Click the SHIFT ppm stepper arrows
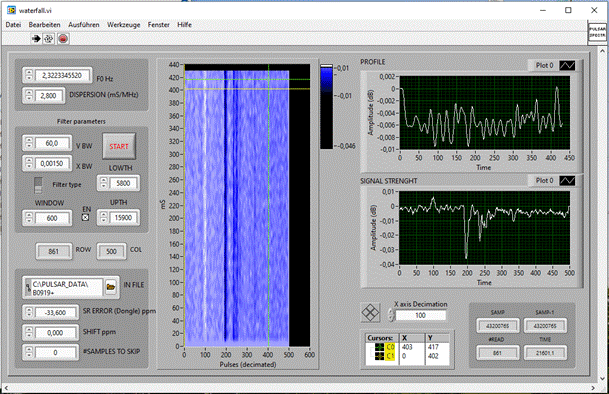 point(29,333)
